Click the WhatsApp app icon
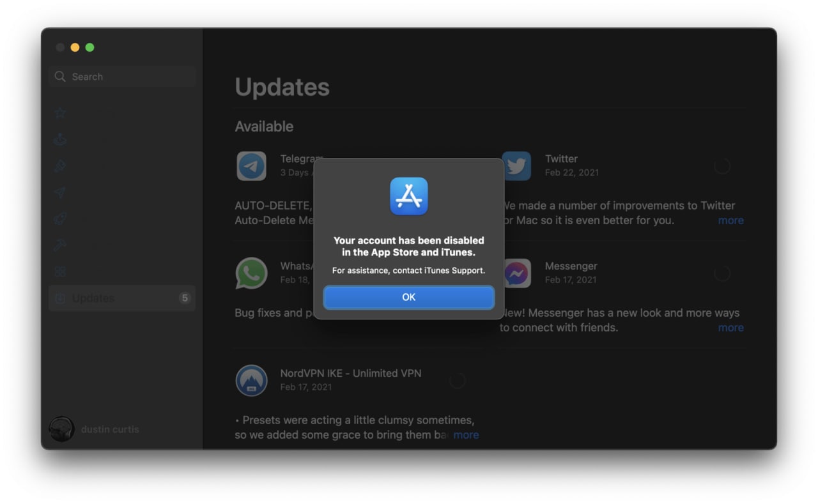Screen dimensions: 818x504 pos(252,273)
